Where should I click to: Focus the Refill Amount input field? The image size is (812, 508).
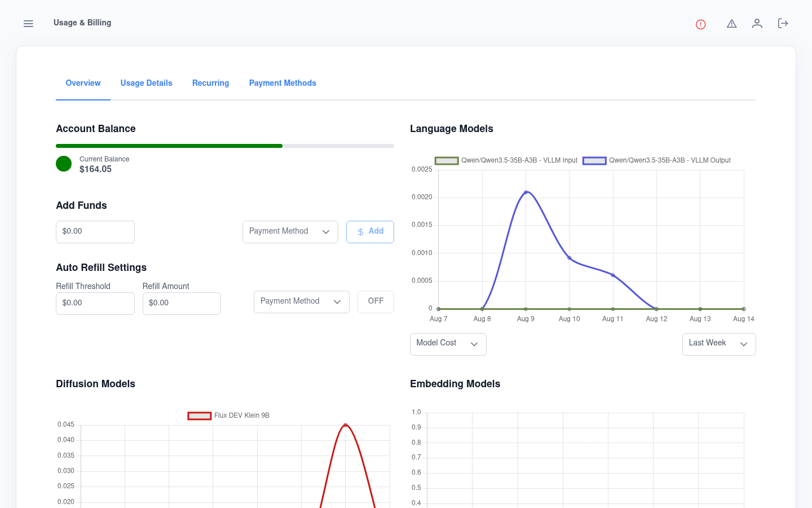pos(182,304)
